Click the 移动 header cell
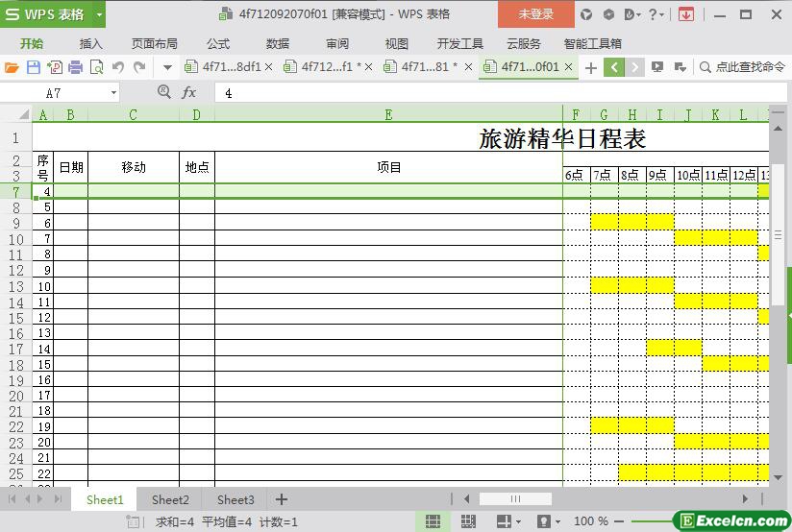Screen dimensions: 792x532 pyautogui.click(x=134, y=167)
